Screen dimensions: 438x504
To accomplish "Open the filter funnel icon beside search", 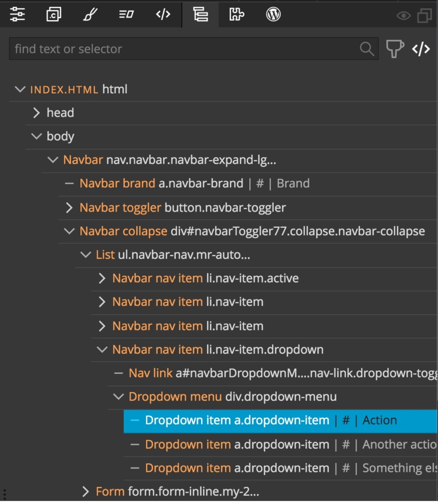I will (x=395, y=48).
